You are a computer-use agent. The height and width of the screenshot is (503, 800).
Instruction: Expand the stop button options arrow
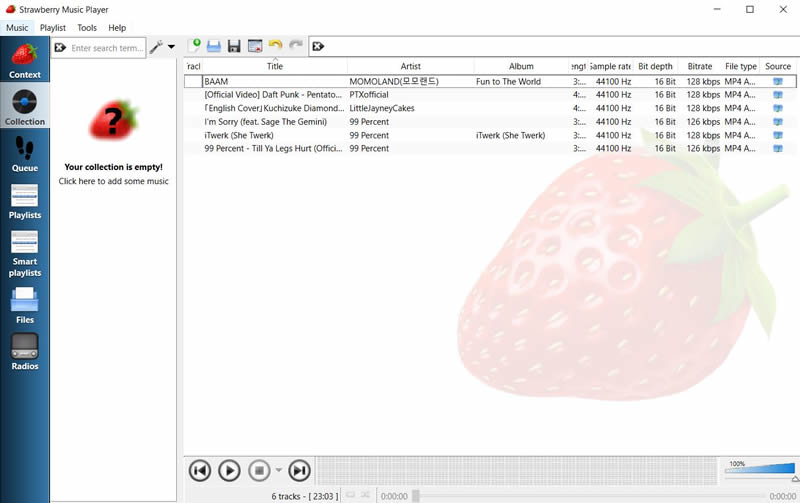(279, 470)
